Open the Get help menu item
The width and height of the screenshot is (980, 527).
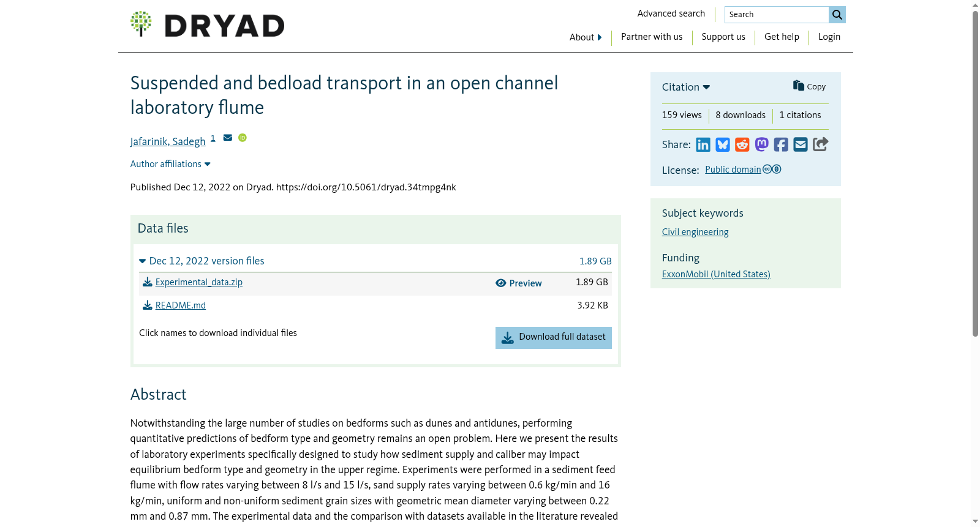[782, 37]
